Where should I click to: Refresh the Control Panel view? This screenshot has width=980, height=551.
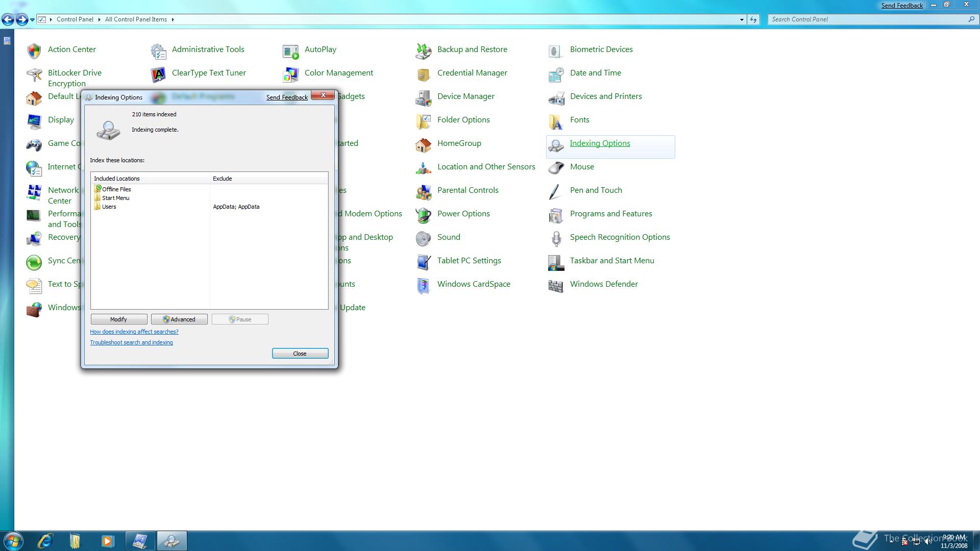point(753,19)
